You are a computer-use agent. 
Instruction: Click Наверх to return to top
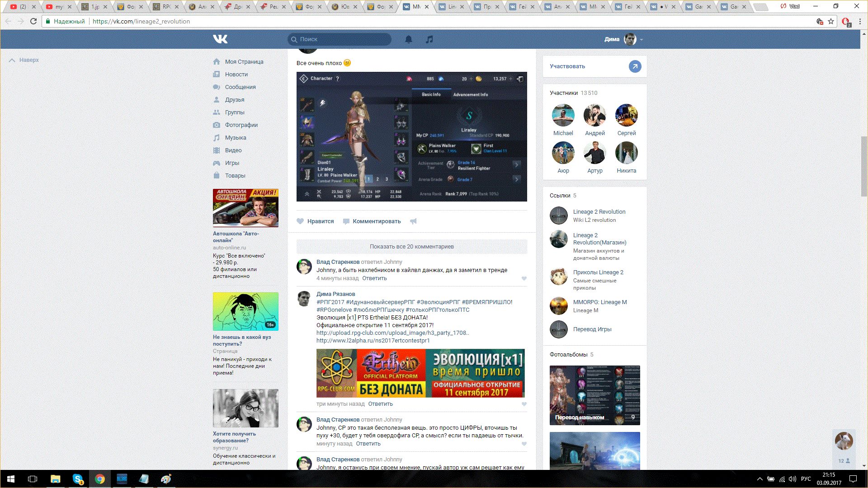[x=24, y=60]
